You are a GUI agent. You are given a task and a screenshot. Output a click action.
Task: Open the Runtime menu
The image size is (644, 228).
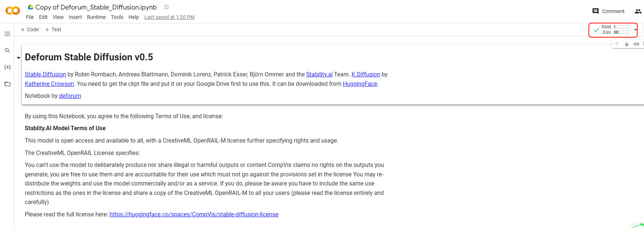pos(97,17)
